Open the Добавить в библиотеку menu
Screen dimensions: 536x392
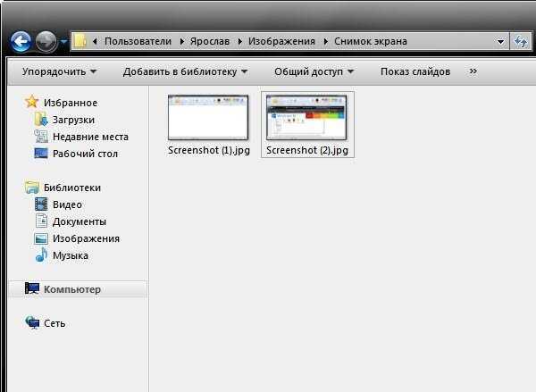(185, 71)
